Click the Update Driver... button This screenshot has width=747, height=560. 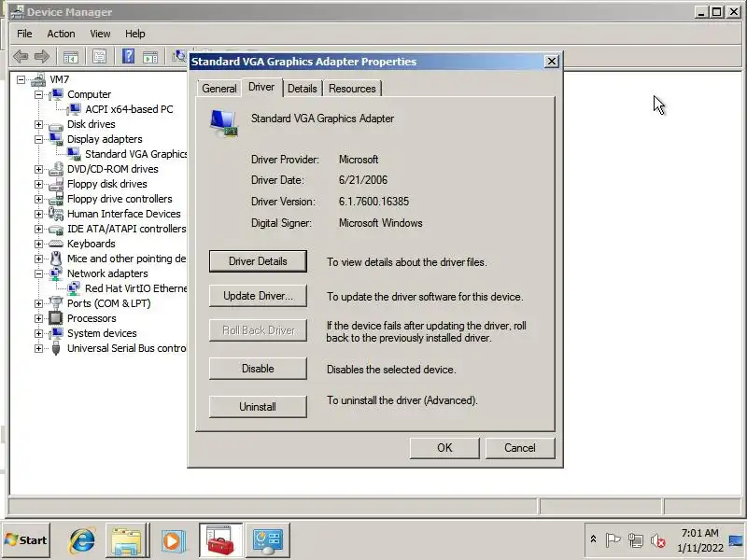click(258, 296)
